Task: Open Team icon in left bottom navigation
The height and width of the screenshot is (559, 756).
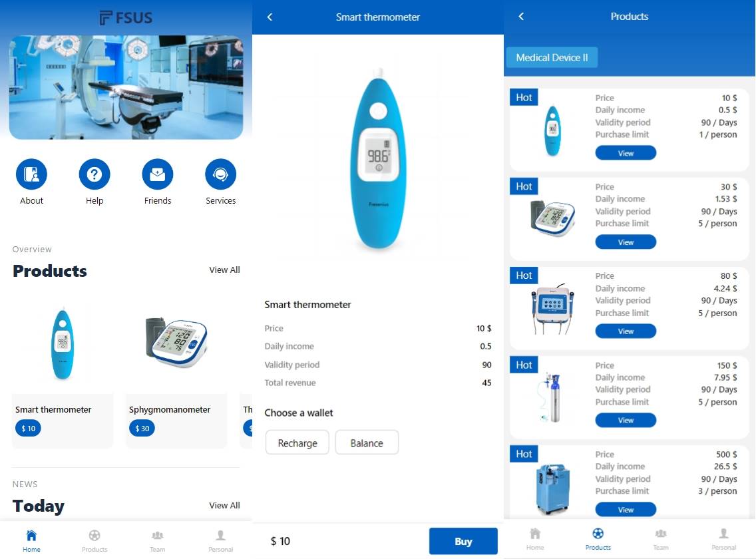Action: [157, 540]
